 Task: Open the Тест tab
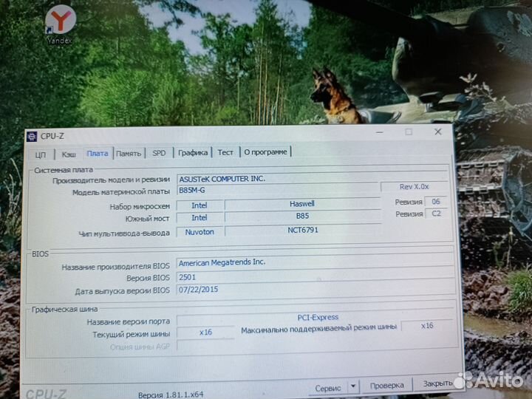tap(225, 152)
